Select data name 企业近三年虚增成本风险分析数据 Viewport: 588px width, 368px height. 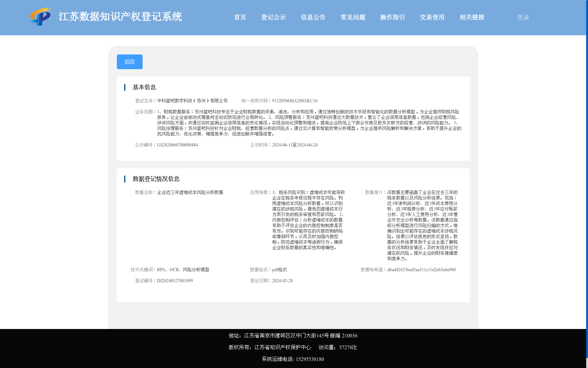tap(190, 192)
